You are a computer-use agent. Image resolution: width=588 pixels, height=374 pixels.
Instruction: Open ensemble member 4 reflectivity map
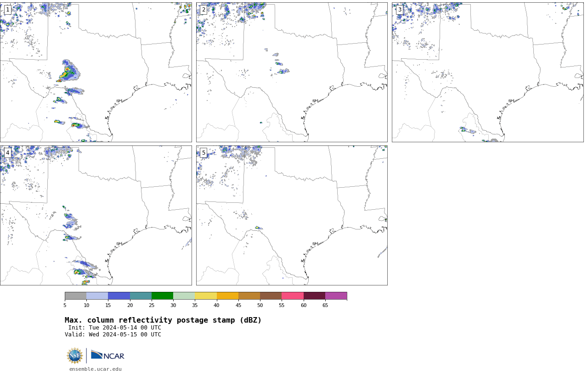pyautogui.click(x=96, y=215)
